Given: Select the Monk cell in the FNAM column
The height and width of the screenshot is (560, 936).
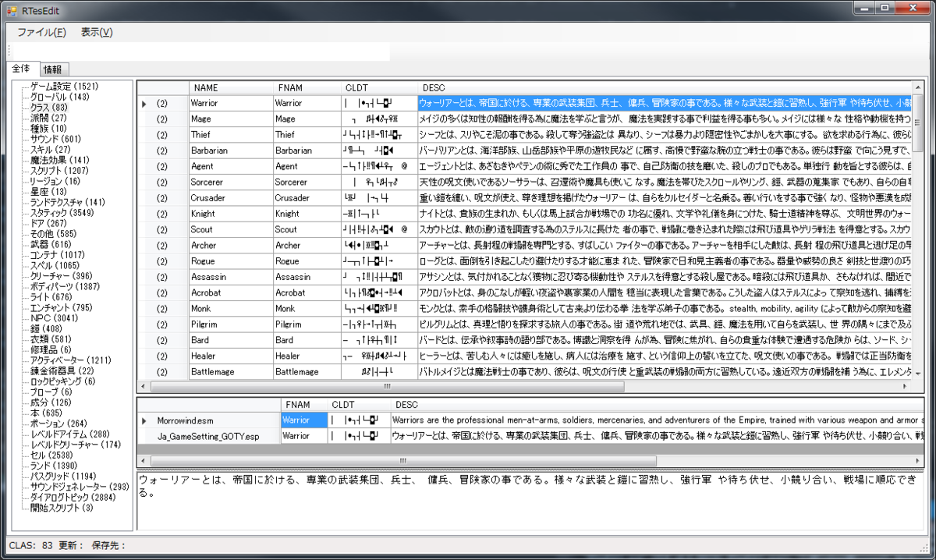Looking at the screenshot, I should point(307,309).
